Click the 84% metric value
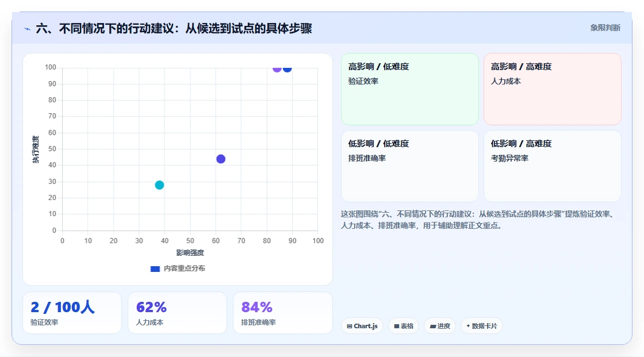The width and height of the screenshot is (644, 357). pyautogui.click(x=256, y=307)
